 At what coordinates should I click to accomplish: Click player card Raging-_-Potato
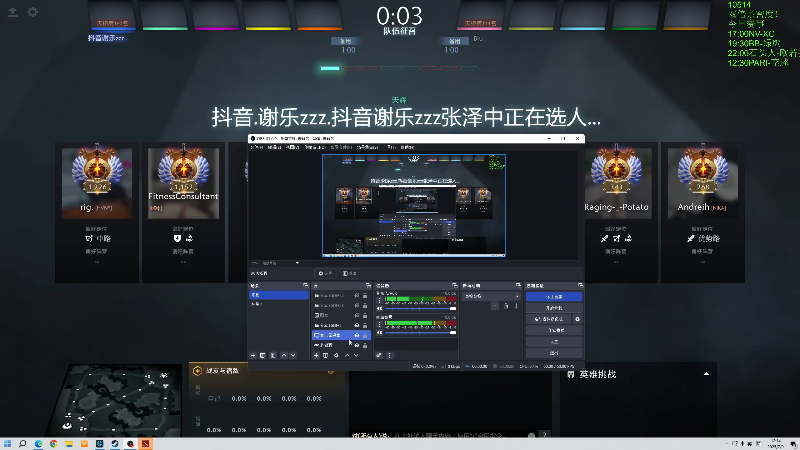click(616, 212)
